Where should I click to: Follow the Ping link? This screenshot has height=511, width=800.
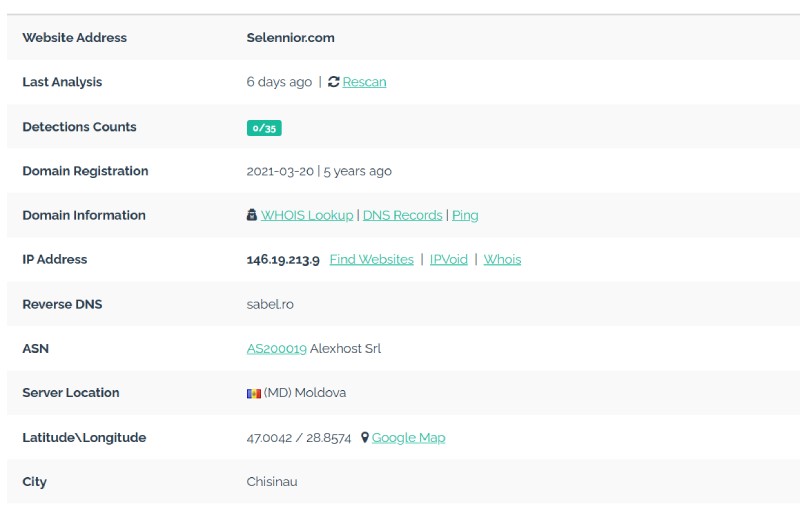[x=465, y=215]
